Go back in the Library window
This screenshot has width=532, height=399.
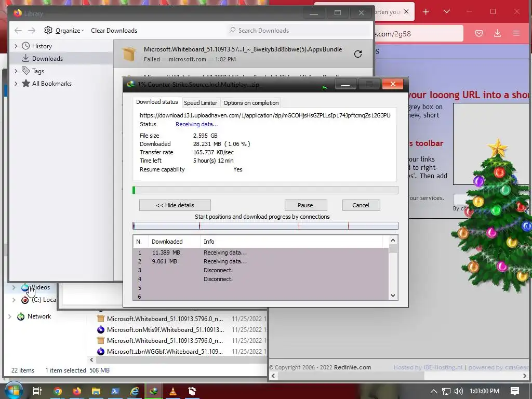[18, 31]
